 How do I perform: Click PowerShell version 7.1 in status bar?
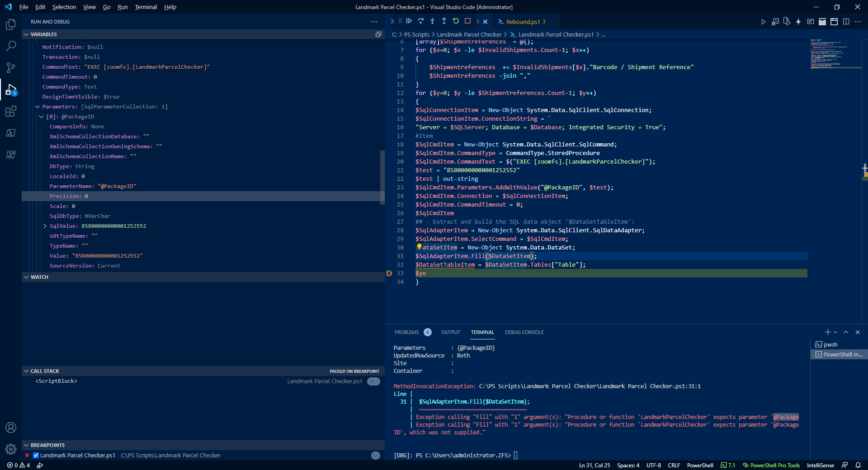(x=728, y=465)
